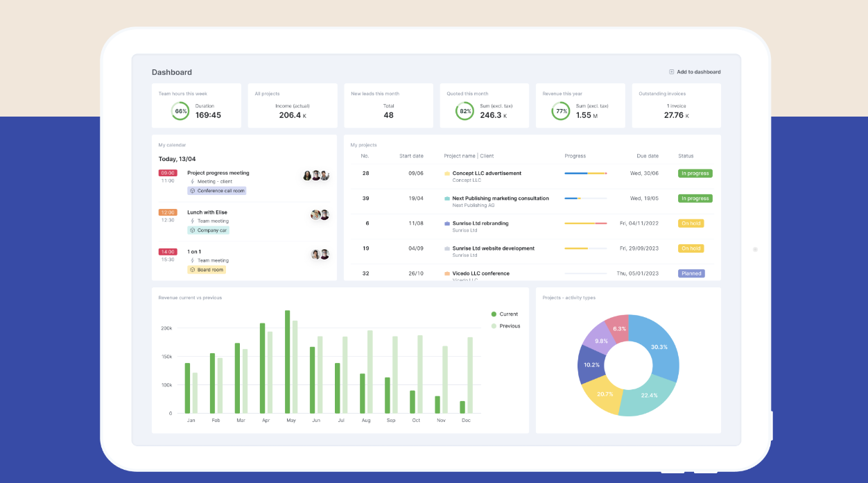
Task: Click the teal Next Publishing marketing consultation icon
Action: click(x=447, y=198)
